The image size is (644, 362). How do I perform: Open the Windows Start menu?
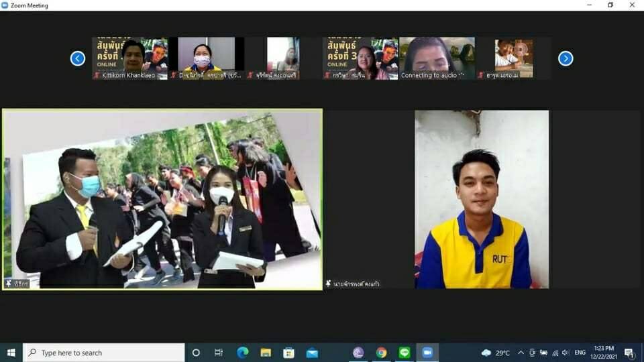[11, 353]
